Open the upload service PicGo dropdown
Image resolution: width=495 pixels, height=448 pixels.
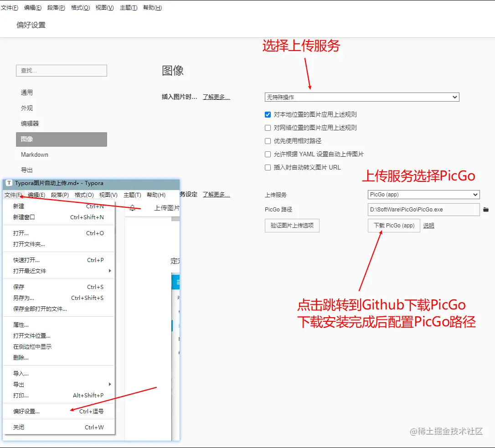(x=423, y=195)
